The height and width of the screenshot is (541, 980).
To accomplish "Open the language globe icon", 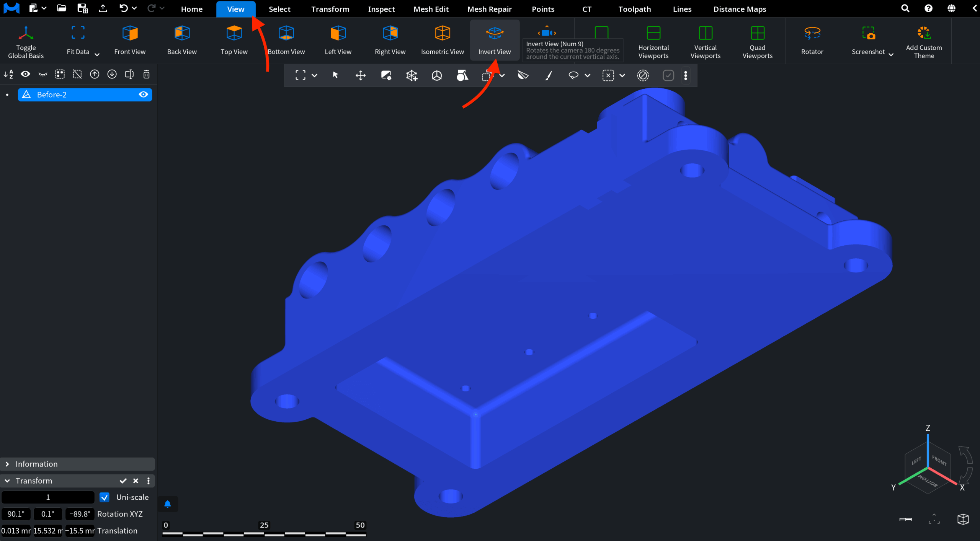I will (951, 8).
